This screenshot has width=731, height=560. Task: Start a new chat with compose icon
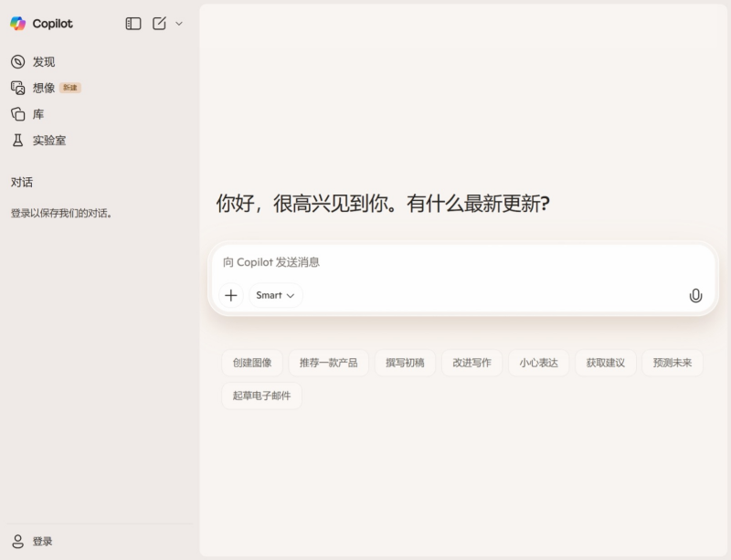pyautogui.click(x=159, y=24)
